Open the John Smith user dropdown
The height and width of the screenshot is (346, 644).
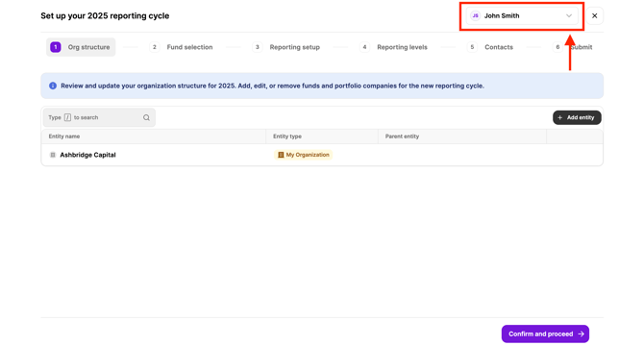pyautogui.click(x=522, y=16)
